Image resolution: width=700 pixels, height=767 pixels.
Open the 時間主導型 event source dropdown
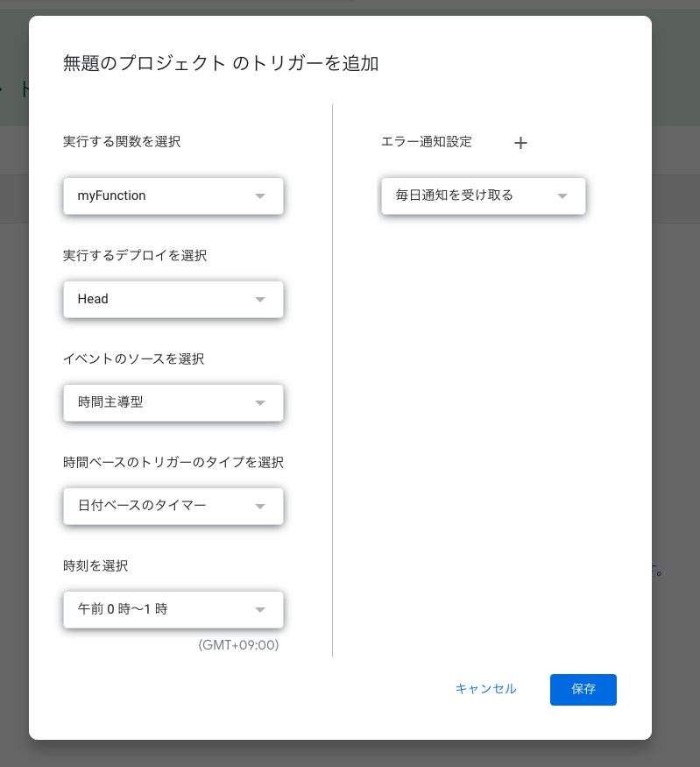[173, 402]
